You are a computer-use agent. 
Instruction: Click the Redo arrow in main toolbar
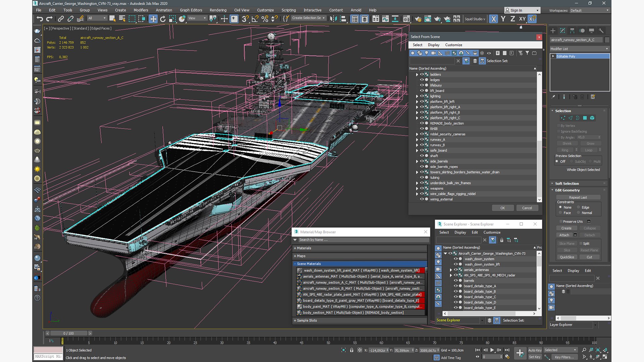[49, 19]
